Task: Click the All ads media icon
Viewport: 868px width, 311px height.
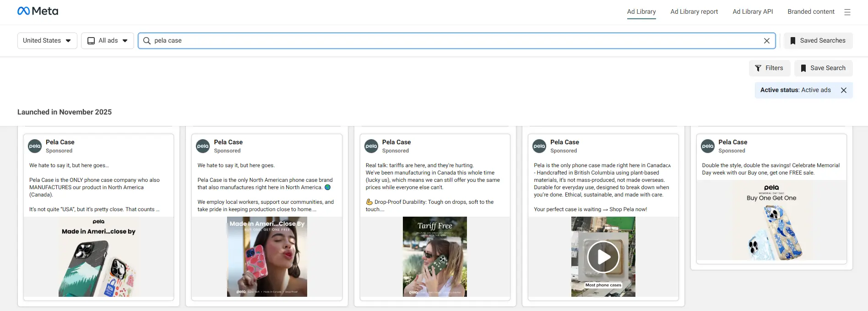Action: pyautogui.click(x=91, y=41)
